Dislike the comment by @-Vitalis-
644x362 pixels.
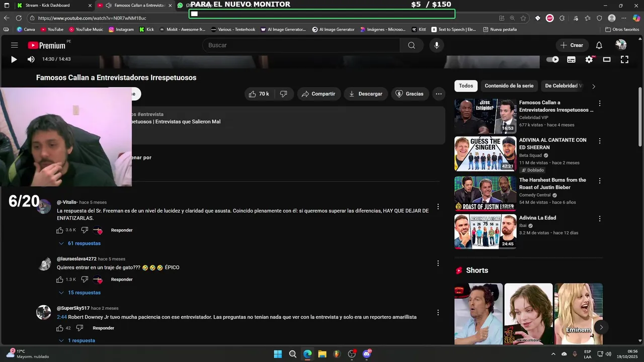tap(85, 230)
